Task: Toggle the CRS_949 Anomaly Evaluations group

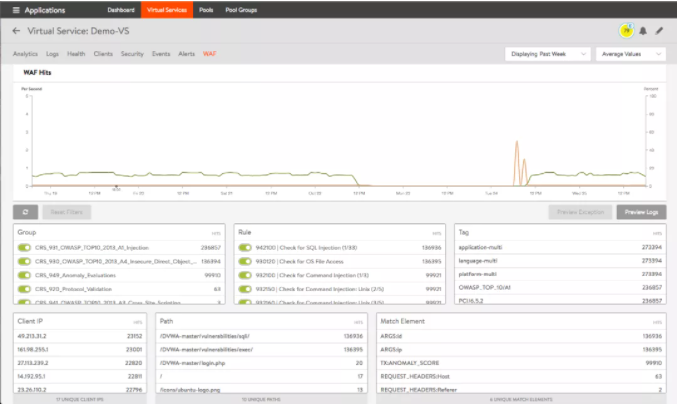Action: [24, 273]
